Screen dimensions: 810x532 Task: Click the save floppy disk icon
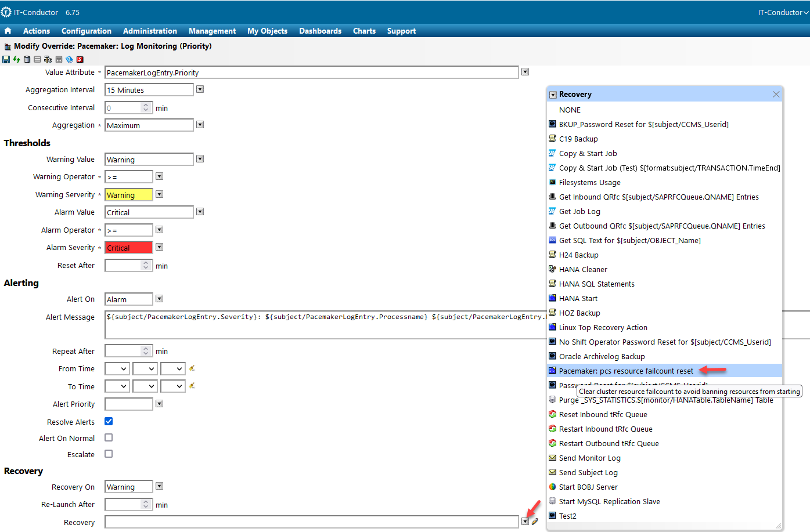6,60
